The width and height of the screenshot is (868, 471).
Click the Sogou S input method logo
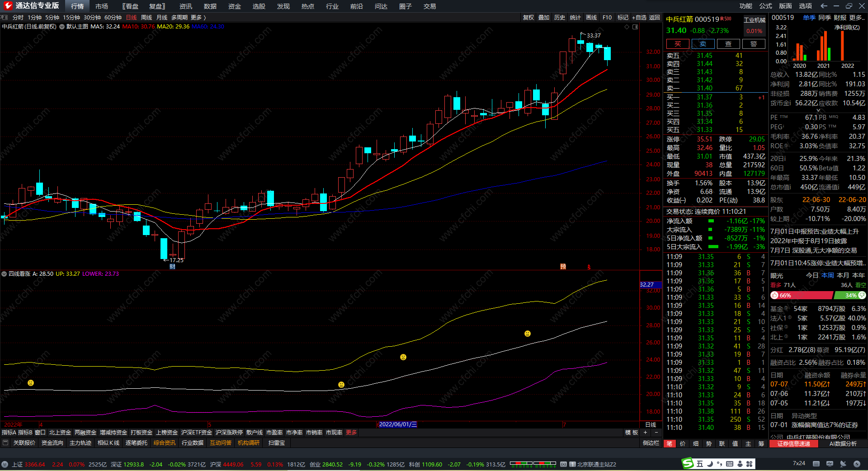coord(688,463)
